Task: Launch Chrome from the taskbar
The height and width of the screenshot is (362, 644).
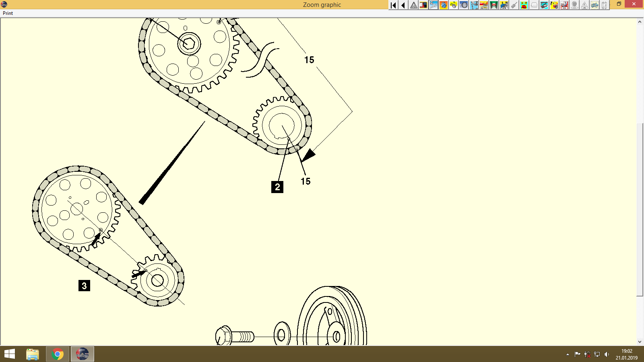Action: (x=57, y=354)
